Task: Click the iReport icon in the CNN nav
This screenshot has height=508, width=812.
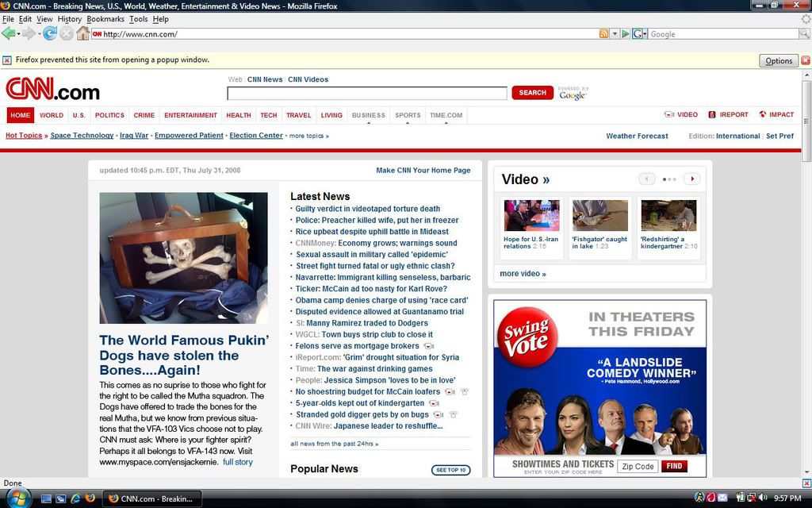Action: point(712,114)
